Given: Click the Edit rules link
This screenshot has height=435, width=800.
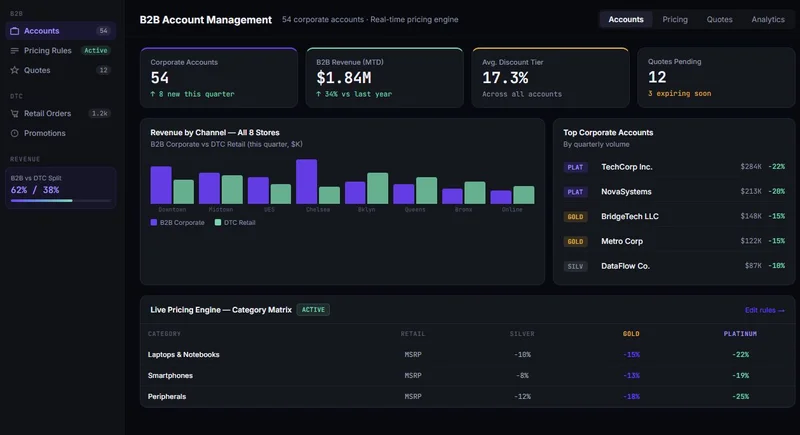Looking at the screenshot, I should [x=764, y=310].
